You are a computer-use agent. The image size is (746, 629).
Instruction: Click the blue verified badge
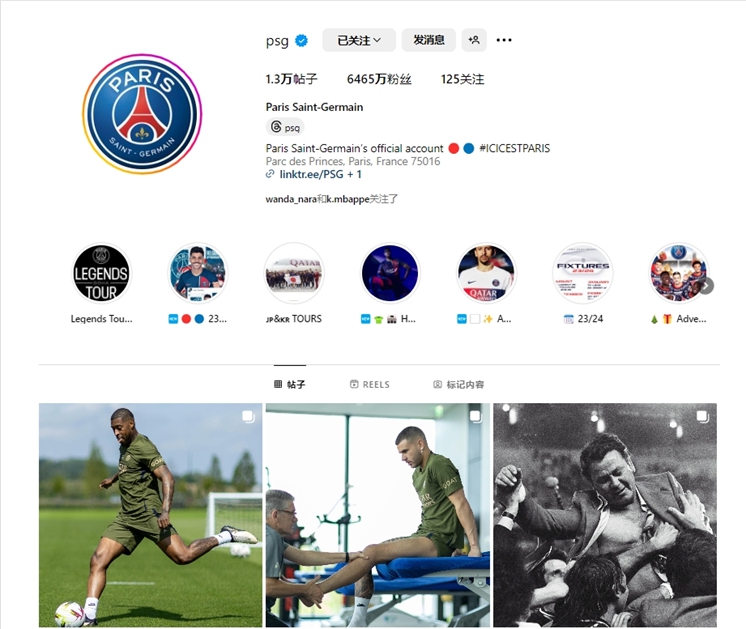[x=301, y=41]
